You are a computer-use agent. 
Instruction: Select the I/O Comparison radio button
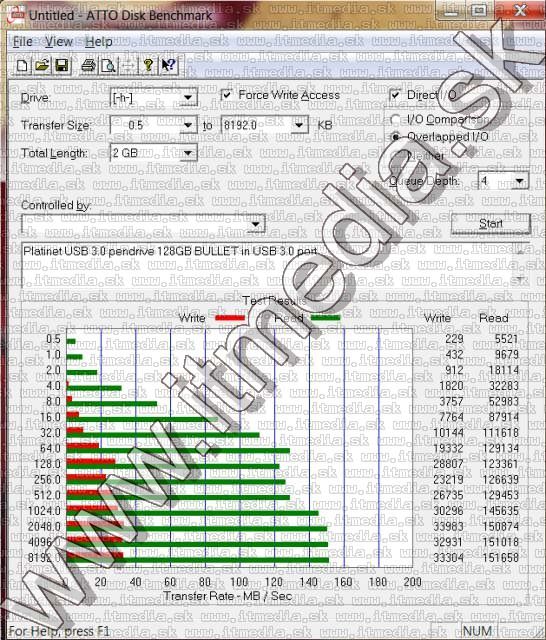coord(395,120)
